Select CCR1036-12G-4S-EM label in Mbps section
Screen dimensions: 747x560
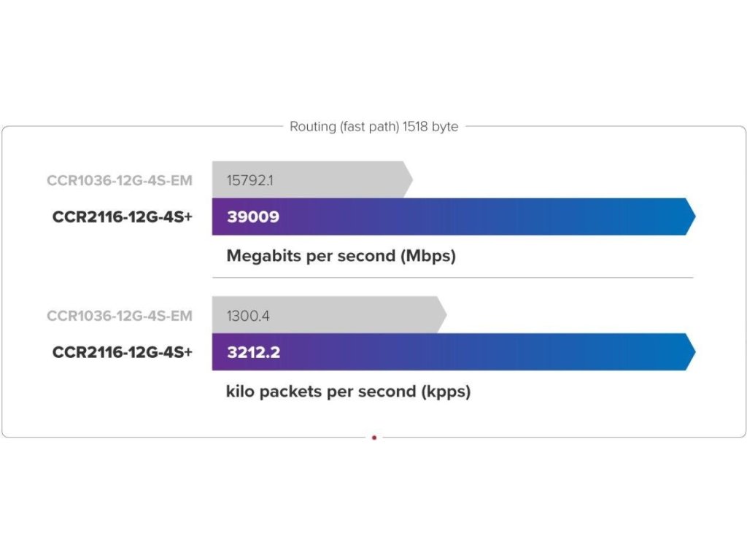click(120, 180)
